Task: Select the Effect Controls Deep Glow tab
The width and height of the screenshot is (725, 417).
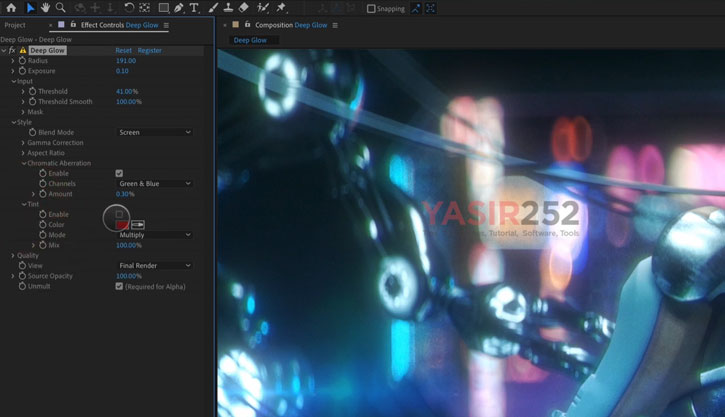Action: pos(119,25)
